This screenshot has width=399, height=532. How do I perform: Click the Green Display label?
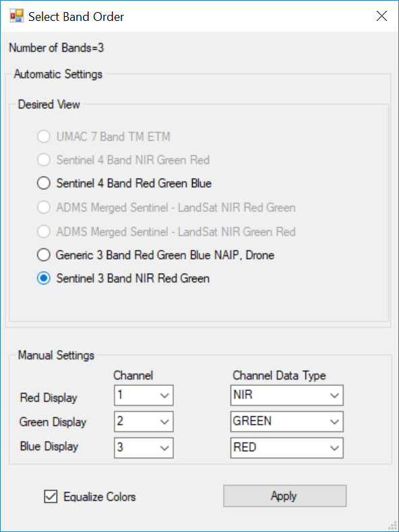[x=53, y=422]
